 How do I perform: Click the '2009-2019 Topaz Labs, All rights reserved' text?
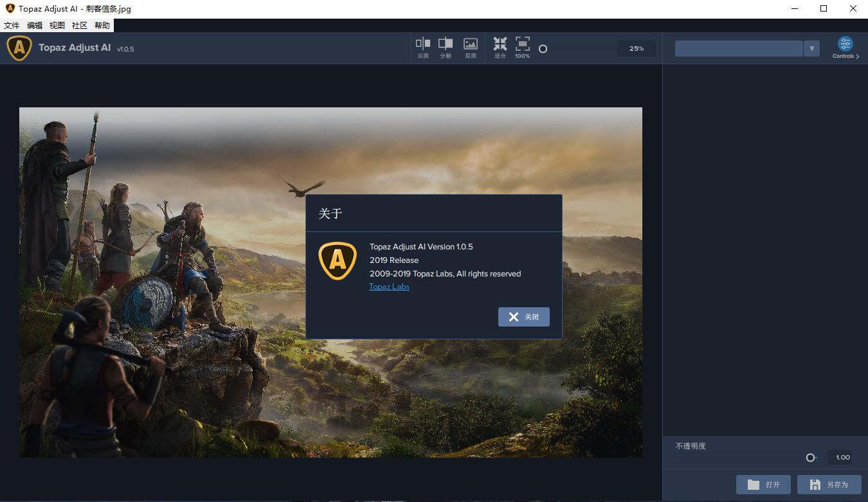(445, 274)
